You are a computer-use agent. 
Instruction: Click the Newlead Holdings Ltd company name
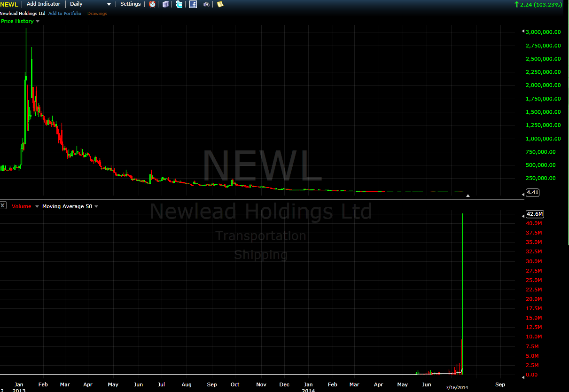(23, 14)
